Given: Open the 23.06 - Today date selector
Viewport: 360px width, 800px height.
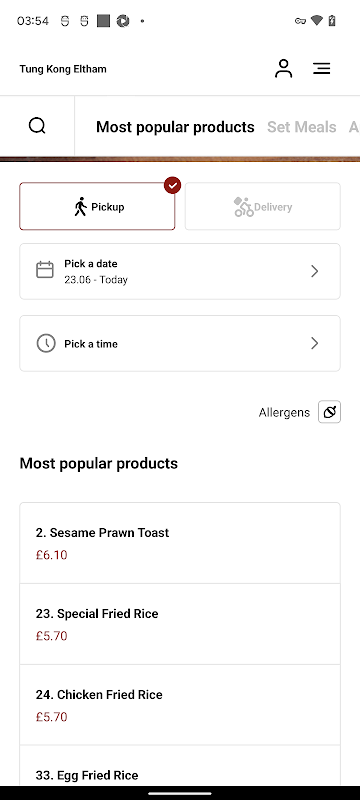Looking at the screenshot, I should click(180, 271).
